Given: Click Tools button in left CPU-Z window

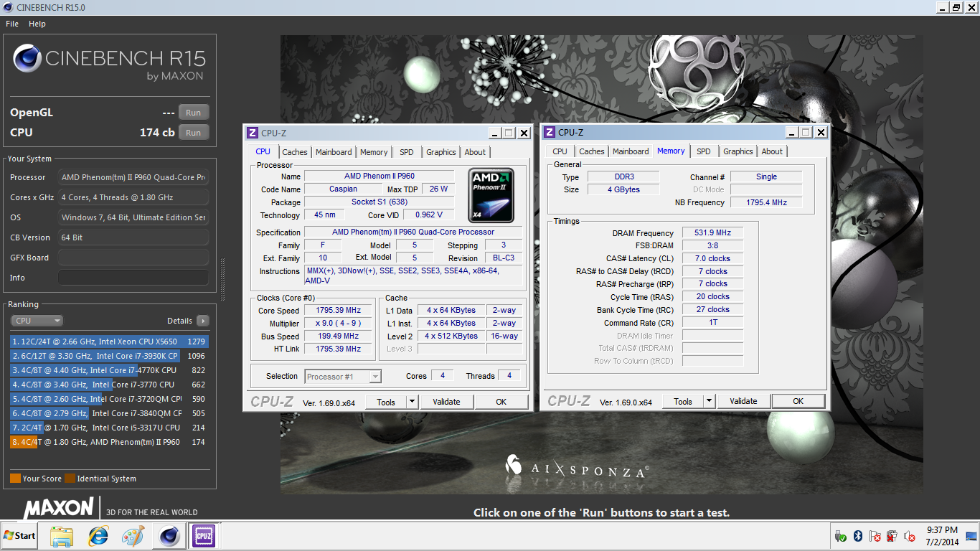Looking at the screenshot, I should pyautogui.click(x=386, y=402).
